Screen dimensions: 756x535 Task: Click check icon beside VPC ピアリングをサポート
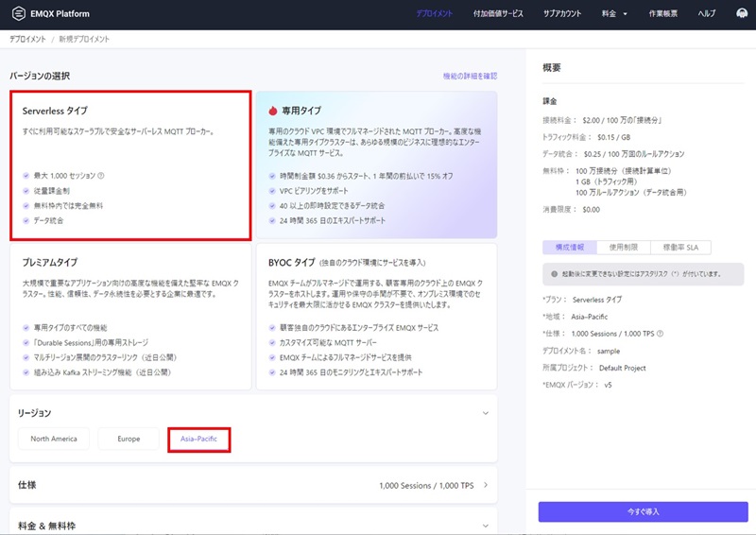point(272,191)
